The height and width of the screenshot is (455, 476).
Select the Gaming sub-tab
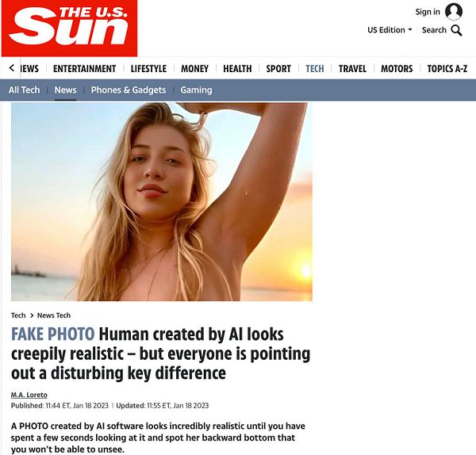(x=196, y=90)
